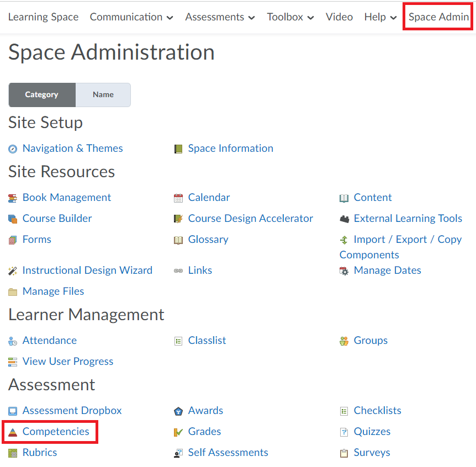Click the Manage Dates gear-calendar icon
The width and height of the screenshot is (476, 467).
point(344,271)
